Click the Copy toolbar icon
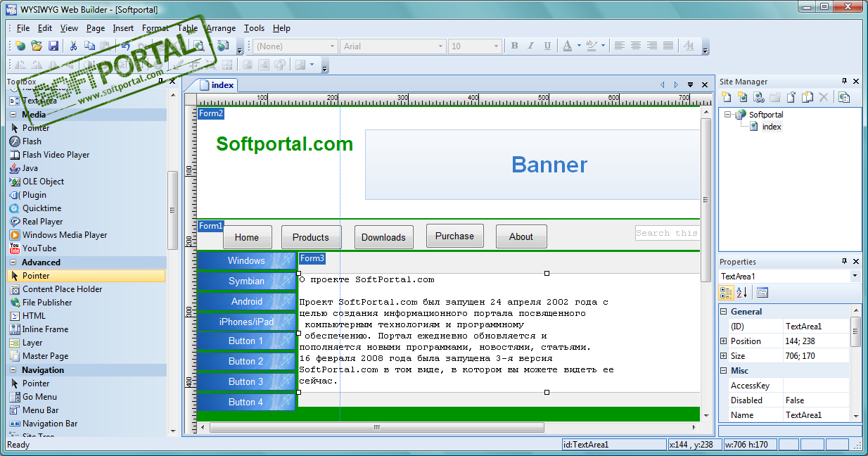 click(x=89, y=46)
